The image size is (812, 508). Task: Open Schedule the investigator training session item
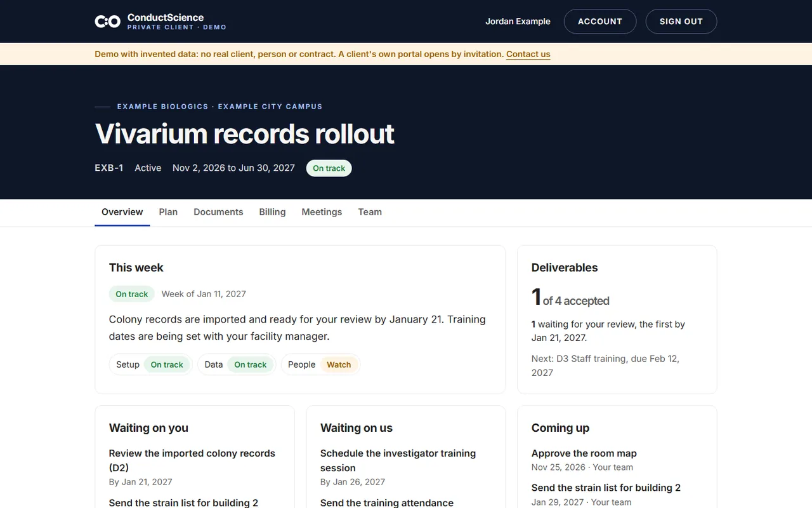pos(398,460)
